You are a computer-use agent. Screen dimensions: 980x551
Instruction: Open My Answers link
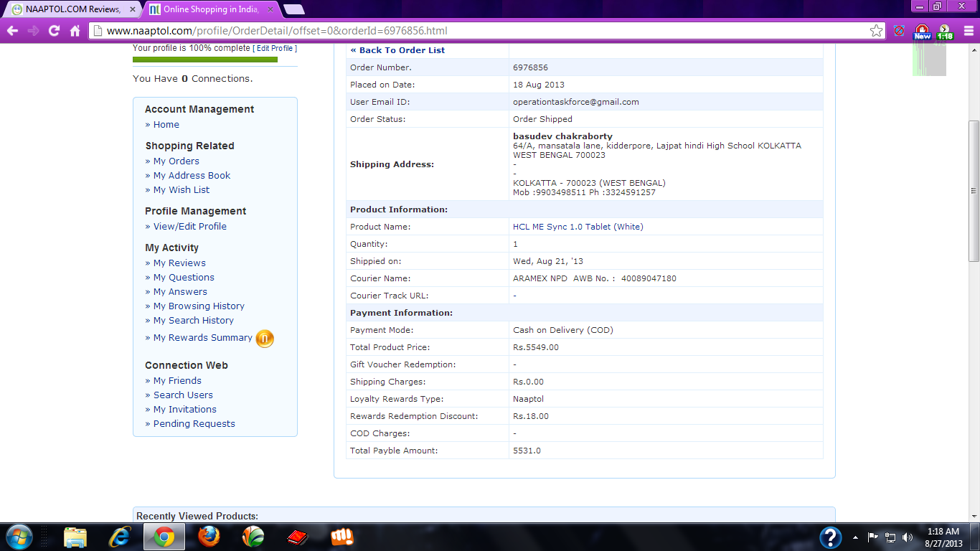tap(180, 292)
